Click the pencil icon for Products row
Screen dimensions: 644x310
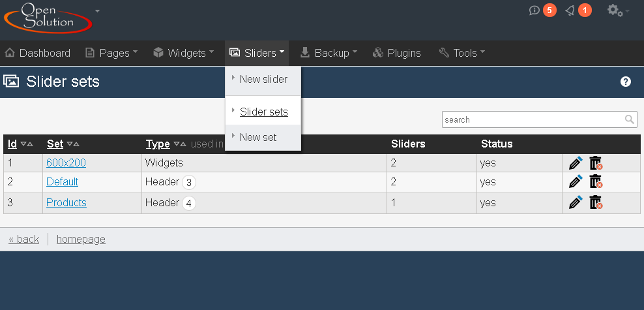(x=576, y=202)
